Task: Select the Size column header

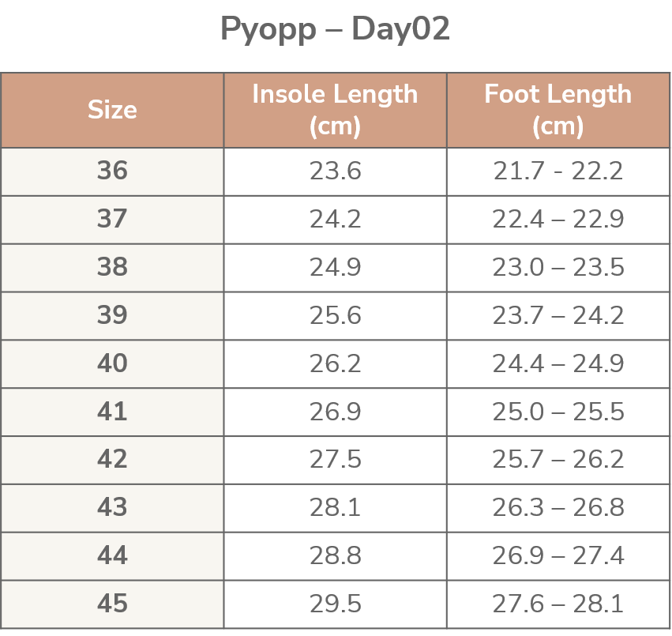Action: 112,110
